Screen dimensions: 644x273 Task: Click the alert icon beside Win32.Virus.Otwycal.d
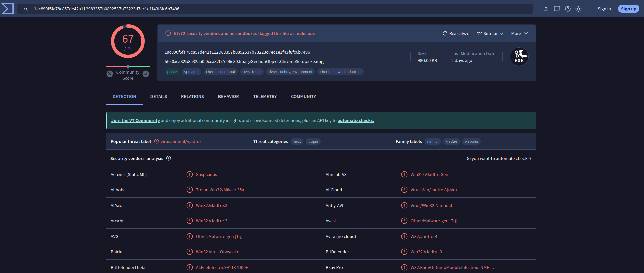click(x=190, y=252)
